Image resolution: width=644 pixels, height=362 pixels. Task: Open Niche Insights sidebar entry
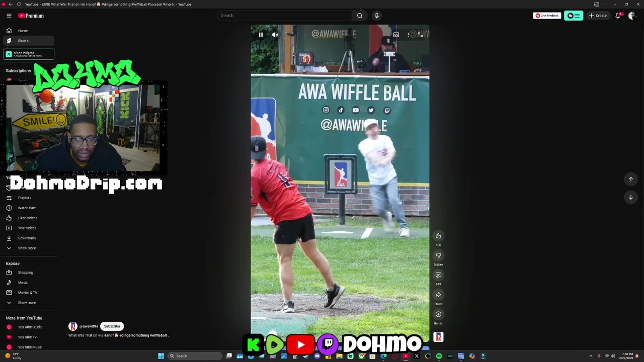pos(29,54)
